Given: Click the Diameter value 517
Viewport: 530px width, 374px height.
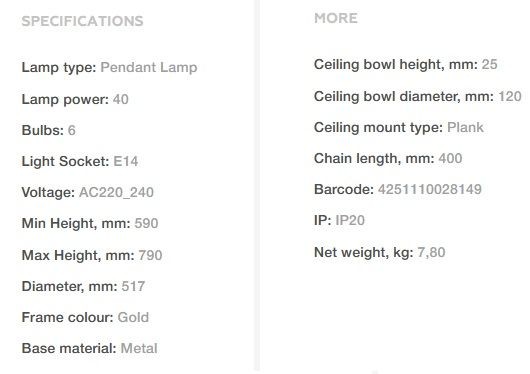Looking at the screenshot, I should (133, 286).
